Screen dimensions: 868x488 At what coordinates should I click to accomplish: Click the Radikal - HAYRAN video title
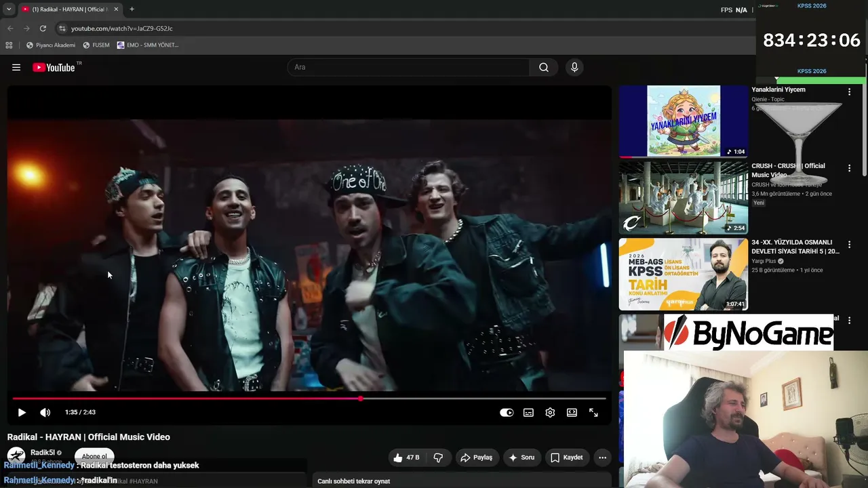[x=89, y=437]
